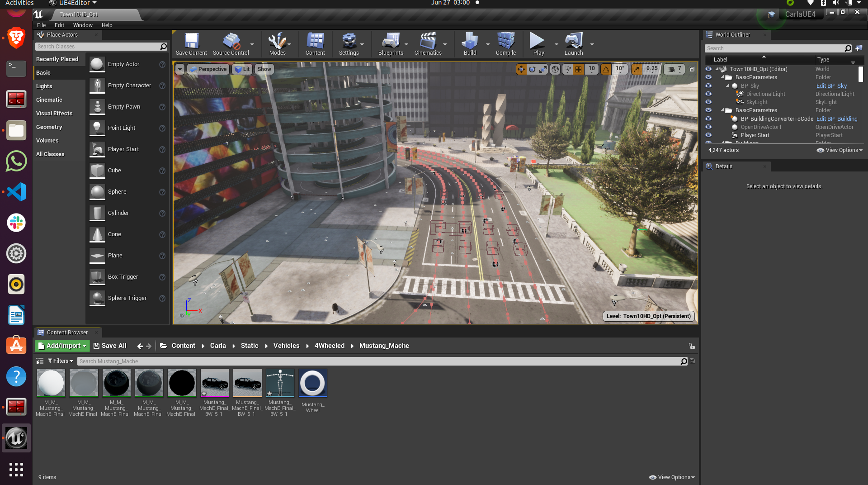This screenshot has height=485, width=868.
Task: Click the Cinematics toolbar icon
Action: click(428, 44)
